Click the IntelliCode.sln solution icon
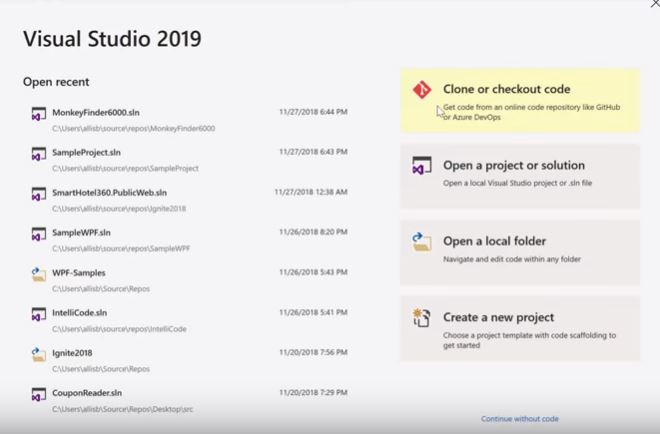 [x=39, y=314]
